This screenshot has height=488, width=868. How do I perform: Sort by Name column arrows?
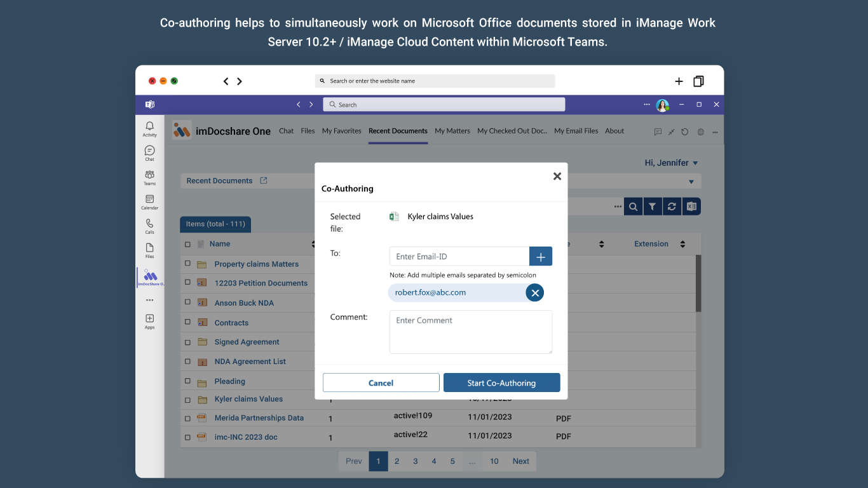313,244
